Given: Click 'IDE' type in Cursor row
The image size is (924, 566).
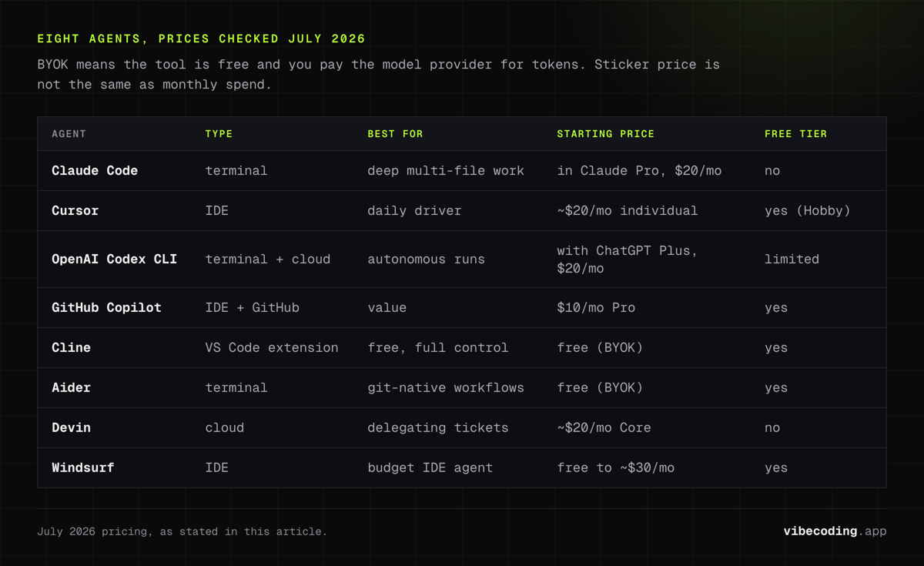Looking at the screenshot, I should coord(216,211).
